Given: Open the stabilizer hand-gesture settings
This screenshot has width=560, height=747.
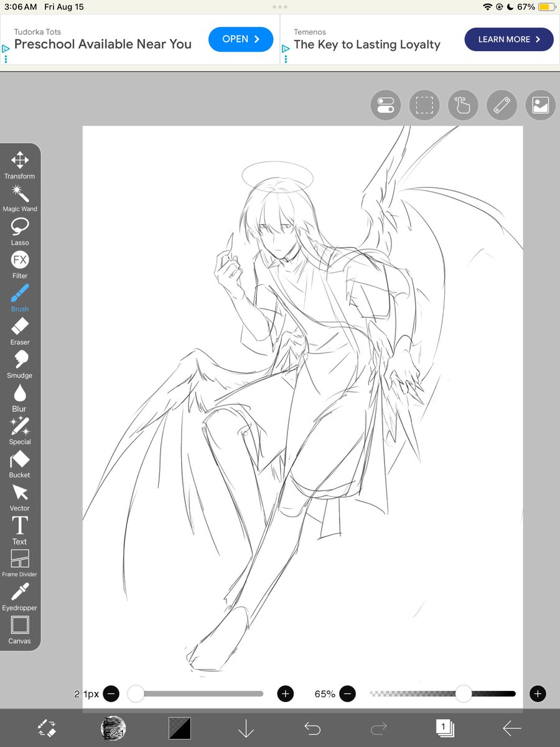Looking at the screenshot, I should pos(464,105).
